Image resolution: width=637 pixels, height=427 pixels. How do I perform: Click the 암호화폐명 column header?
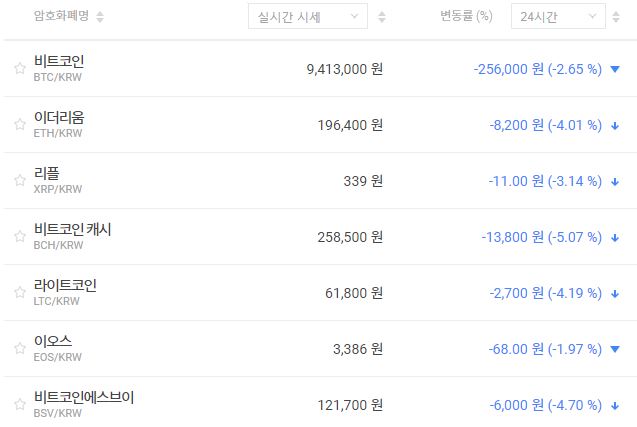61,17
